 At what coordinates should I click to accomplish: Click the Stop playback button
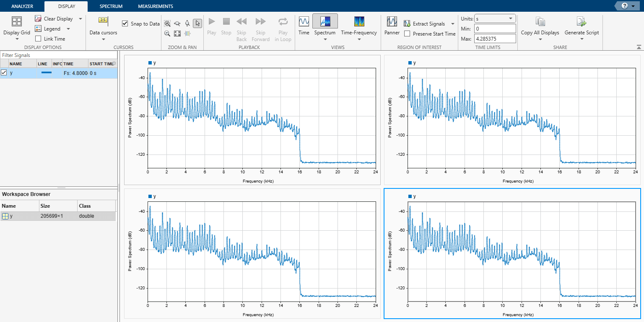tap(226, 21)
